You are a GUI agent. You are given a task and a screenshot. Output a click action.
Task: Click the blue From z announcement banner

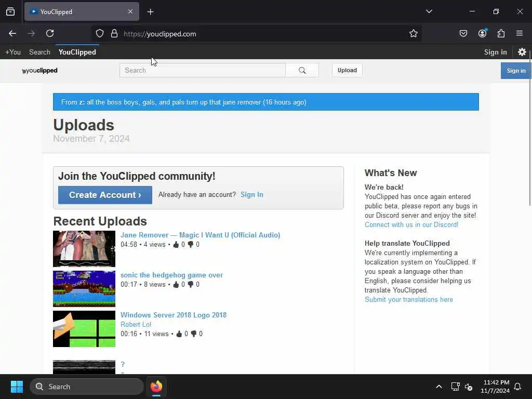tap(265, 102)
